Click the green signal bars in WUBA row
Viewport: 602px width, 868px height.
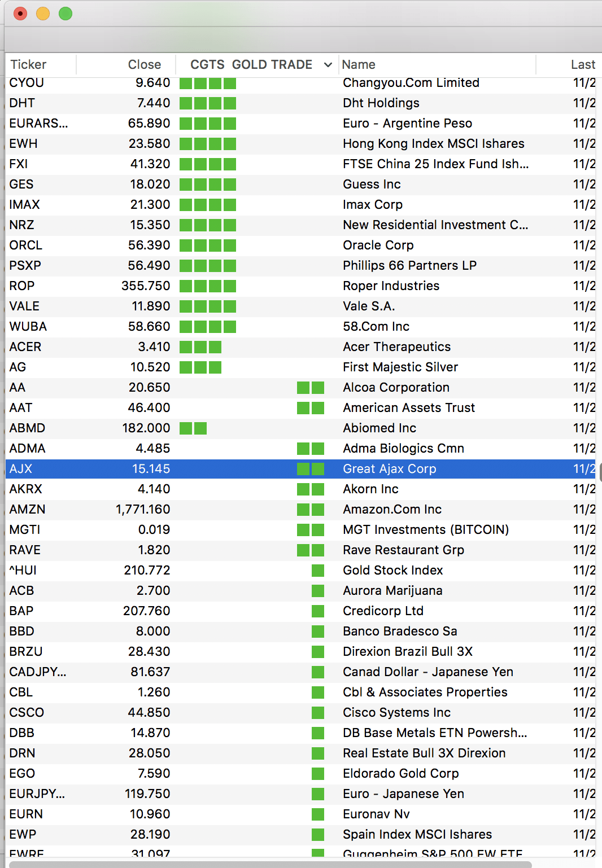(x=208, y=327)
